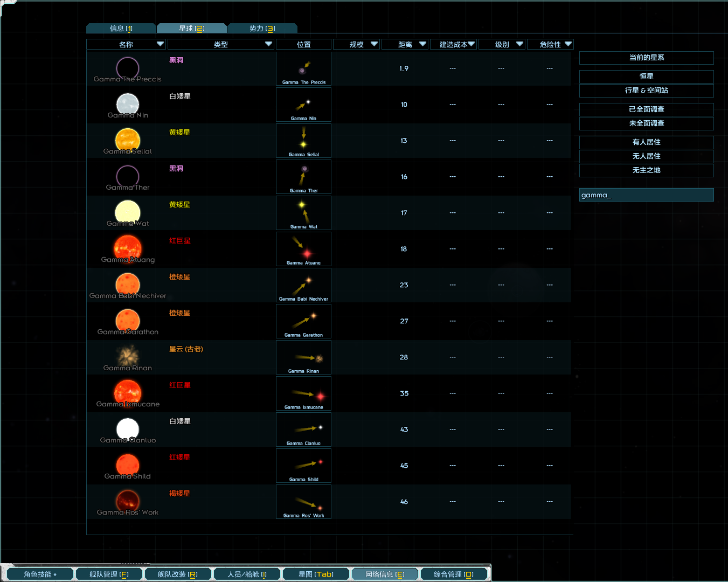Click the location map thumbnail for Gamma Wat
Viewport: 728px width, 582px height.
coord(303,213)
